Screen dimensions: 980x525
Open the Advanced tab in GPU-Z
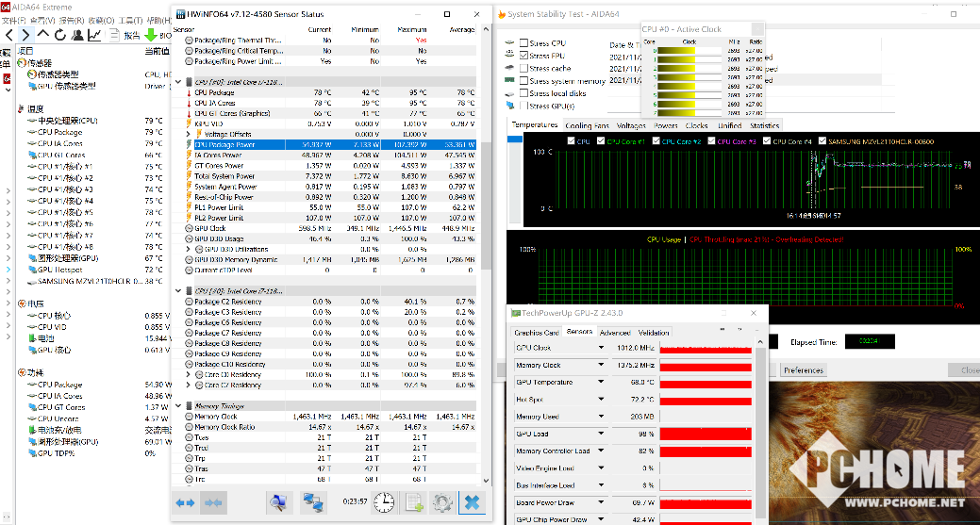[615, 333]
